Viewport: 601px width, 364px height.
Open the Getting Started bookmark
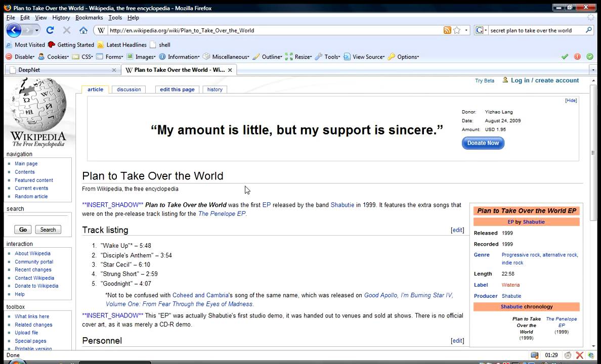coord(71,45)
